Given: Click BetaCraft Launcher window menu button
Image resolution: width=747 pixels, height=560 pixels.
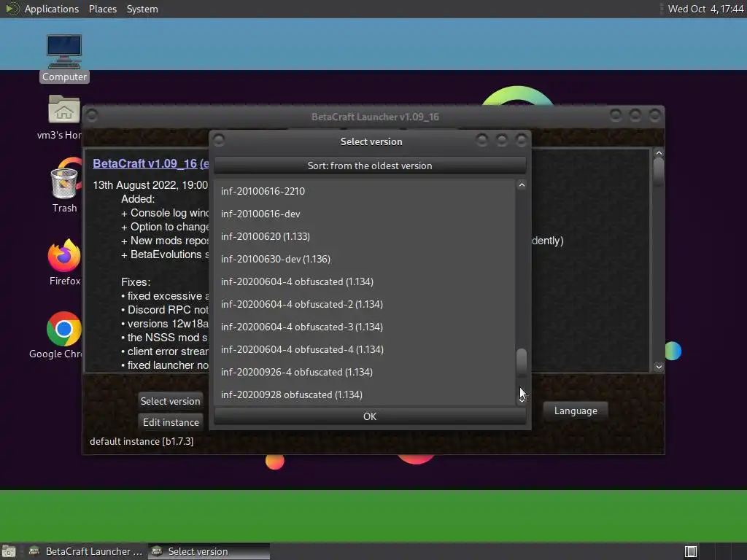Looking at the screenshot, I should [x=92, y=115].
